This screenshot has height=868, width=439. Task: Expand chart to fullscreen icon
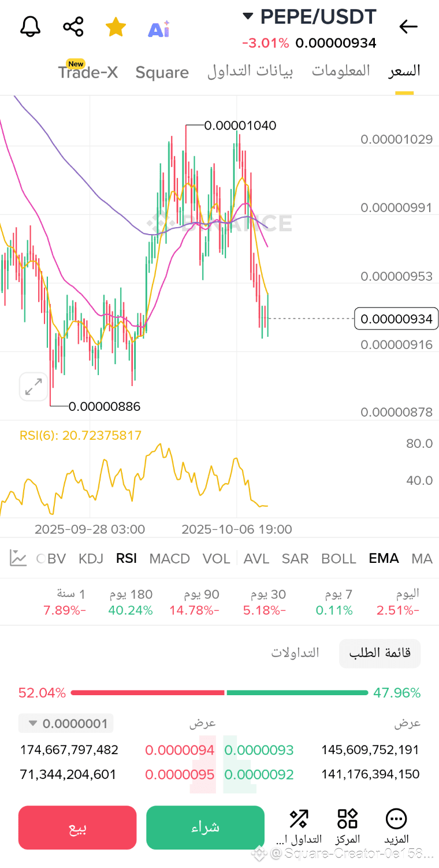tap(34, 387)
